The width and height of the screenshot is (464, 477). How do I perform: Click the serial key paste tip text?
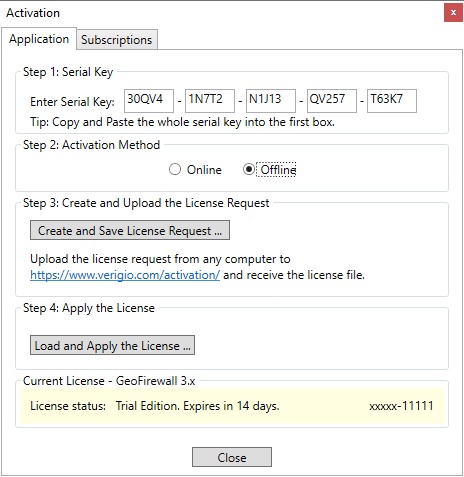[182, 122]
